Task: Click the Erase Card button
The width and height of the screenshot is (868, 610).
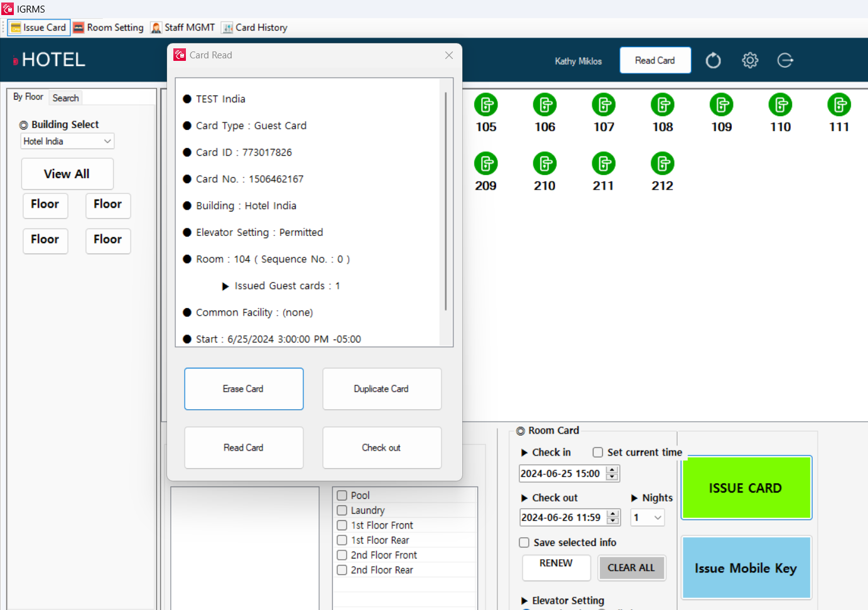Action: (244, 389)
